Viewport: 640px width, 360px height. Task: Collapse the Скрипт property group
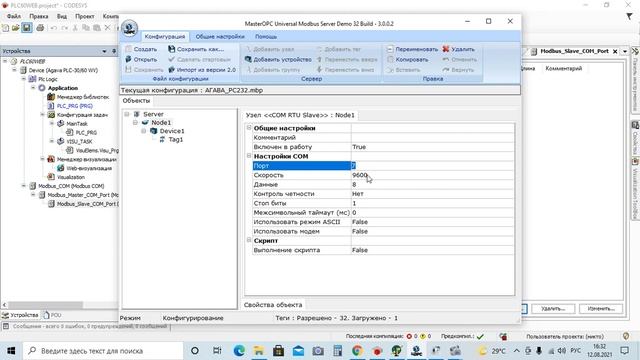pos(249,240)
